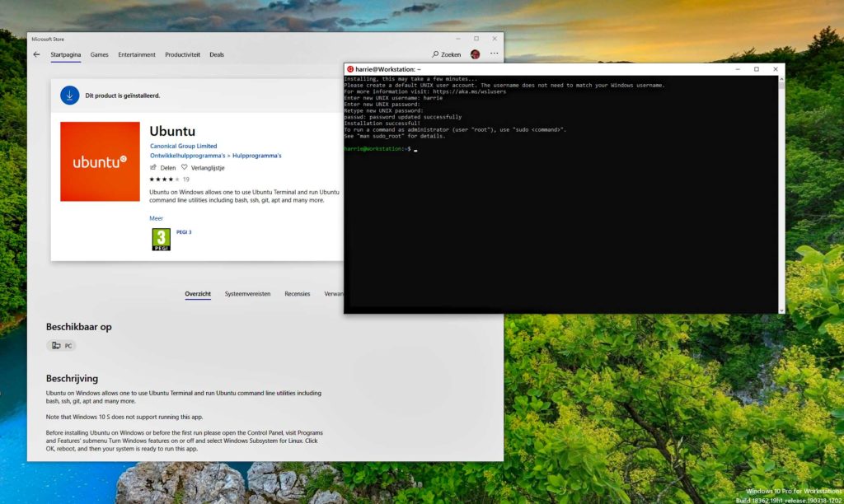The image size is (844, 504).
Task: Open the Canonical Group Limited publisher link
Action: (184, 146)
